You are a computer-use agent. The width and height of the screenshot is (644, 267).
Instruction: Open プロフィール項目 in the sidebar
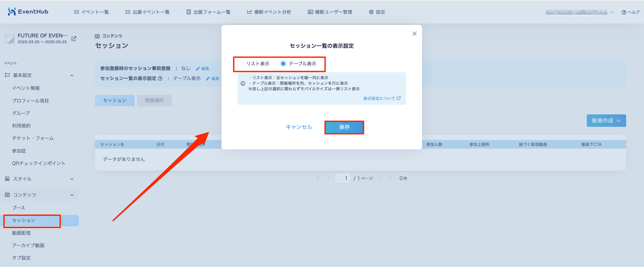(x=31, y=101)
